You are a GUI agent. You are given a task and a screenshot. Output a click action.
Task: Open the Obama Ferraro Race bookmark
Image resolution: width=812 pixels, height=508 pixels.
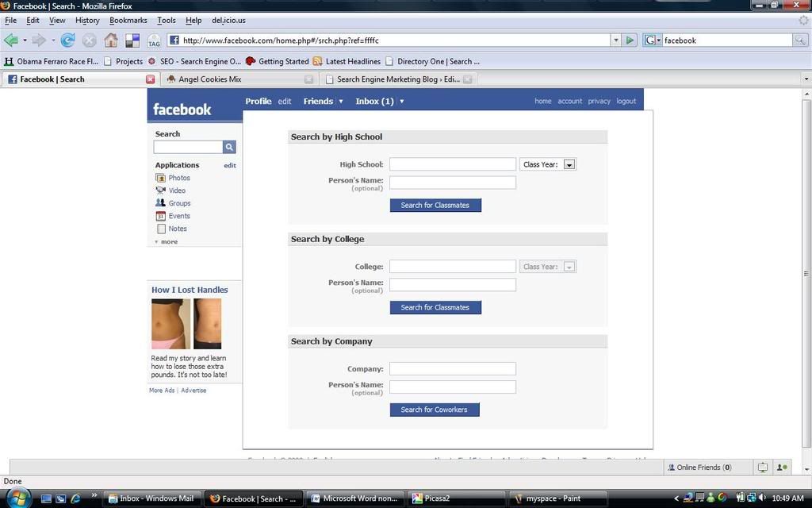click(x=52, y=61)
